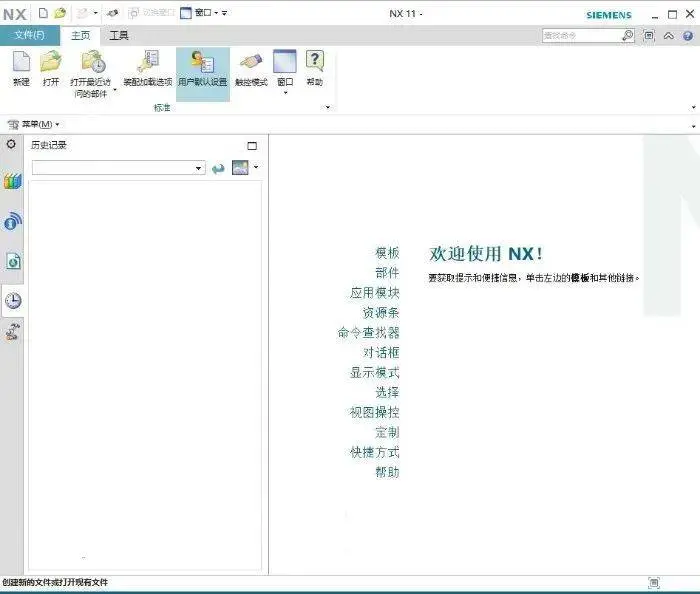Click the New file icon in title bar
Image resolution: width=700 pixels, height=594 pixels.
coord(43,13)
